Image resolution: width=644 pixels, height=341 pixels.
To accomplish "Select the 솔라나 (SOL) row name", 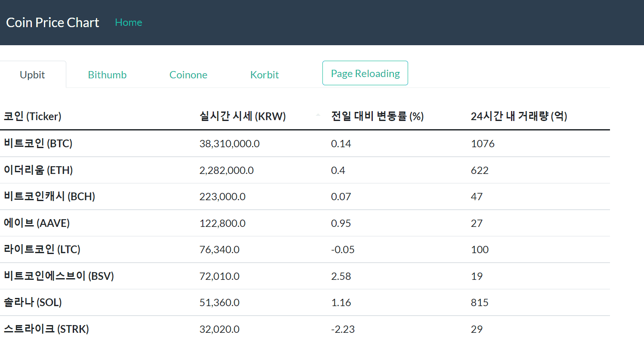I will pyautogui.click(x=33, y=303).
